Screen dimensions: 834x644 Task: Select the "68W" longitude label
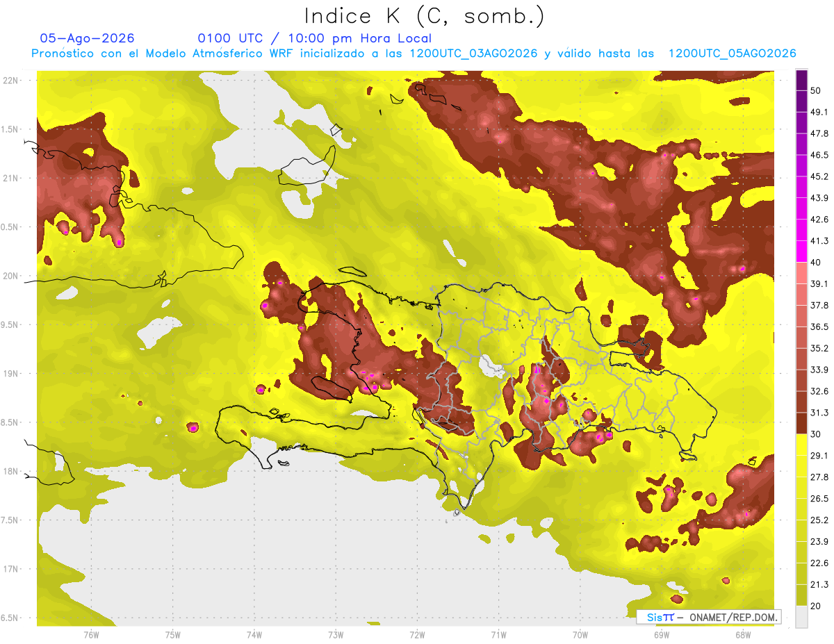coord(742,634)
